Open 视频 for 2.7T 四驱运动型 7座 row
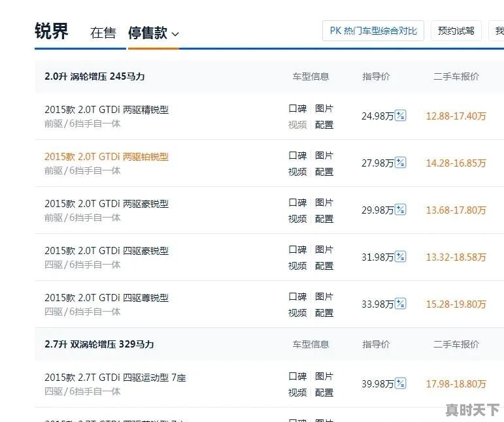The width and height of the screenshot is (504, 422). (x=297, y=393)
